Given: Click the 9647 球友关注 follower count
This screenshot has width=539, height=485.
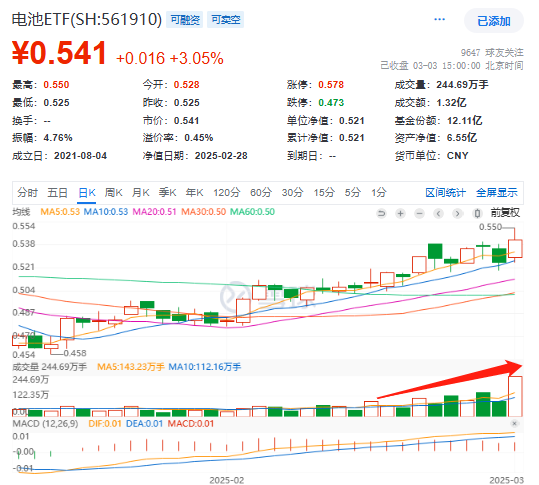Looking at the screenshot, I should [492, 53].
